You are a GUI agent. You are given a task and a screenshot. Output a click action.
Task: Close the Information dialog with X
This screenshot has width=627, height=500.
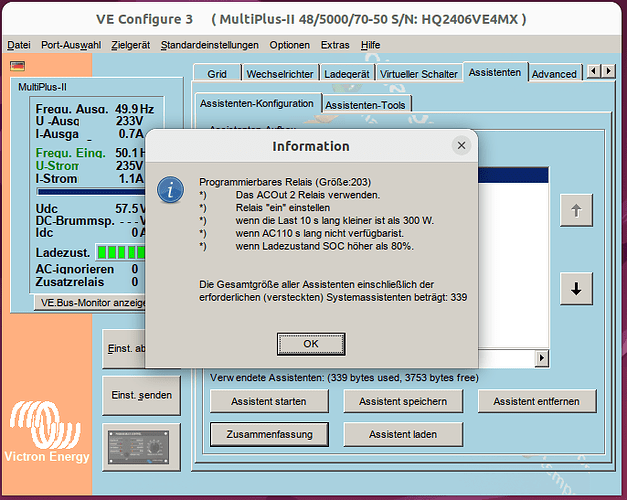pos(461,146)
